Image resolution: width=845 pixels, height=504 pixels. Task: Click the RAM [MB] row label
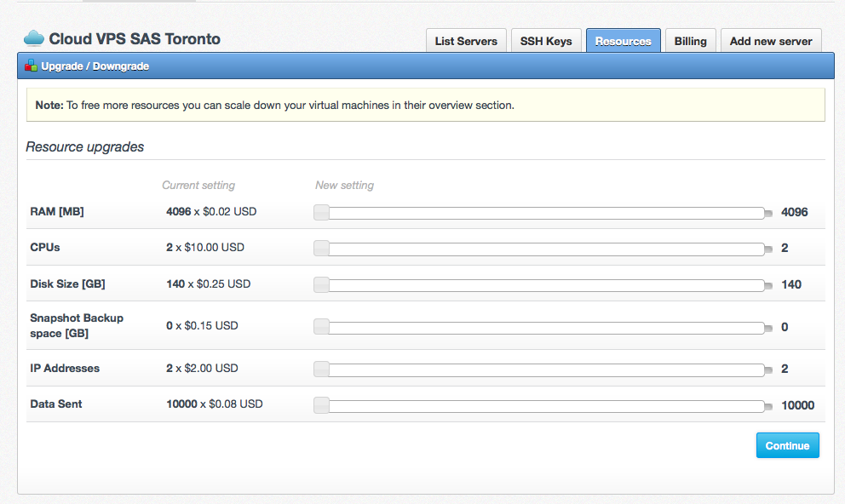pos(57,212)
